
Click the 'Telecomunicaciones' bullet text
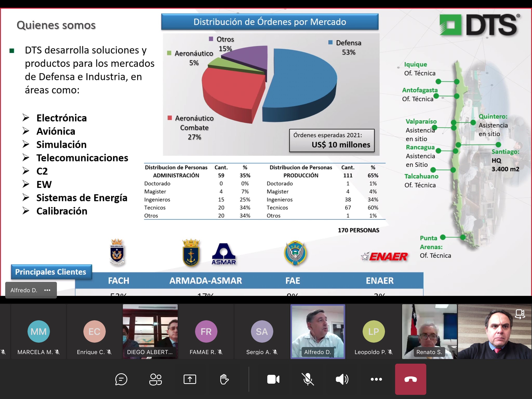[x=82, y=158]
